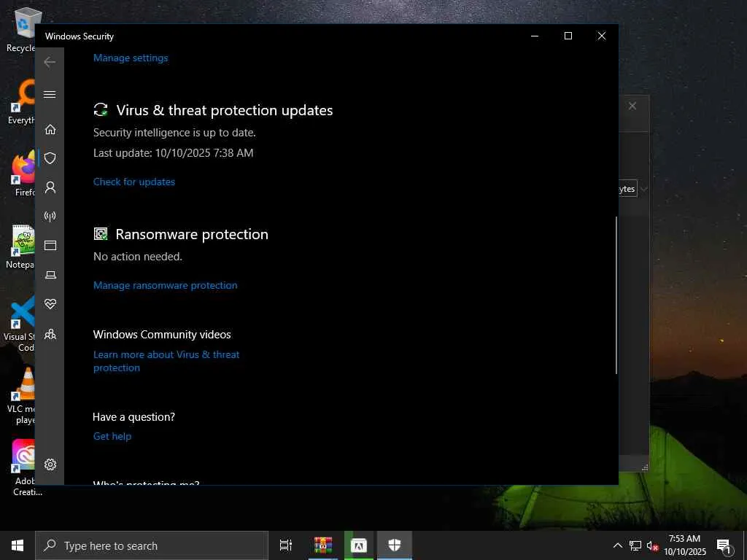This screenshot has height=560, width=747.
Task: Click the 'Have a question?' heading
Action: (x=134, y=416)
